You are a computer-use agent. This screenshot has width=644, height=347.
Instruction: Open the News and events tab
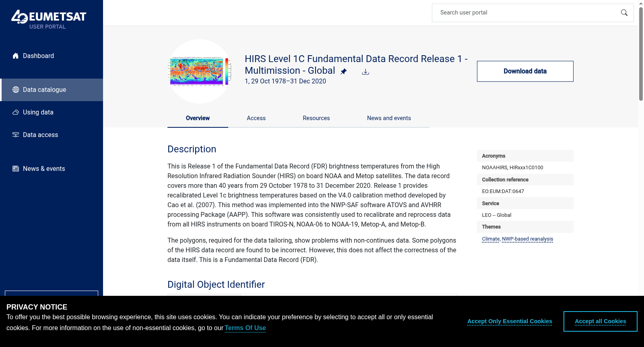[389, 118]
